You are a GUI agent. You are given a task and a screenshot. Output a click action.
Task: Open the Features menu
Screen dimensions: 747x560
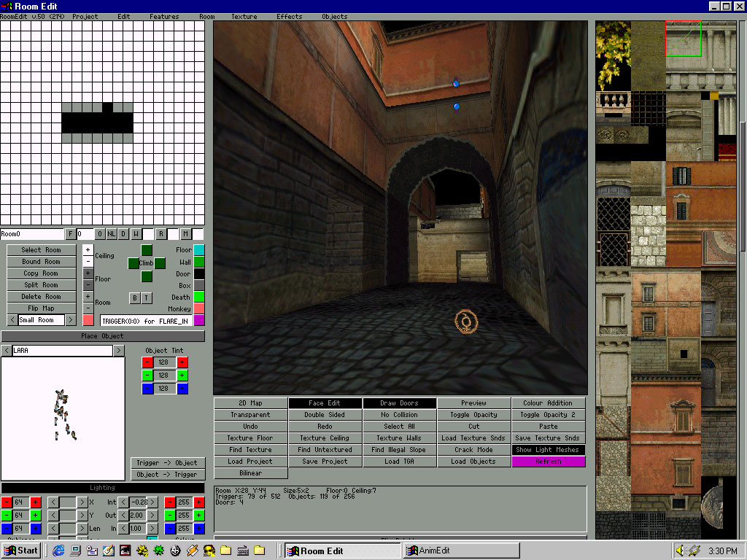click(164, 17)
